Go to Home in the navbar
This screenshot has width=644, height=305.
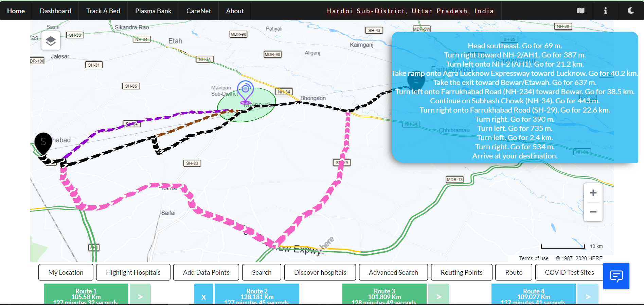16,11
